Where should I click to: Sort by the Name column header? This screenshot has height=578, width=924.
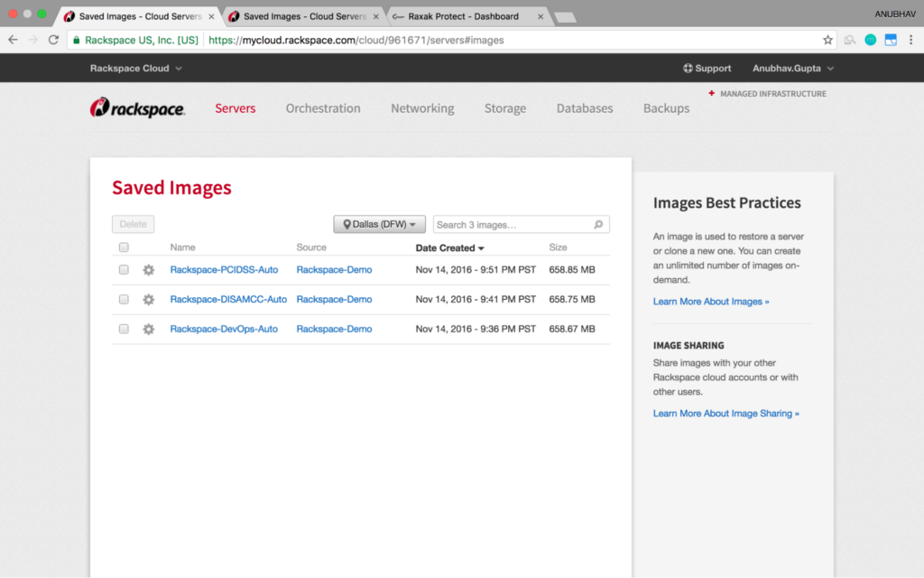[182, 247]
